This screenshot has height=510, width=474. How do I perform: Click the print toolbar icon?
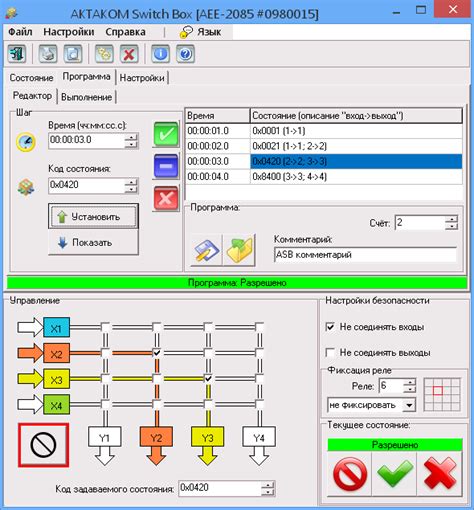[x=48, y=54]
